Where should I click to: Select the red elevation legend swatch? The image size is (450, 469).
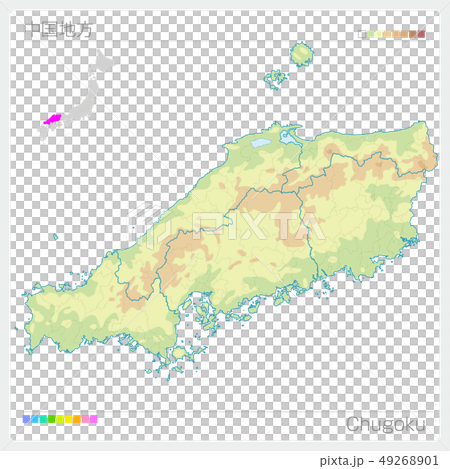(421, 34)
